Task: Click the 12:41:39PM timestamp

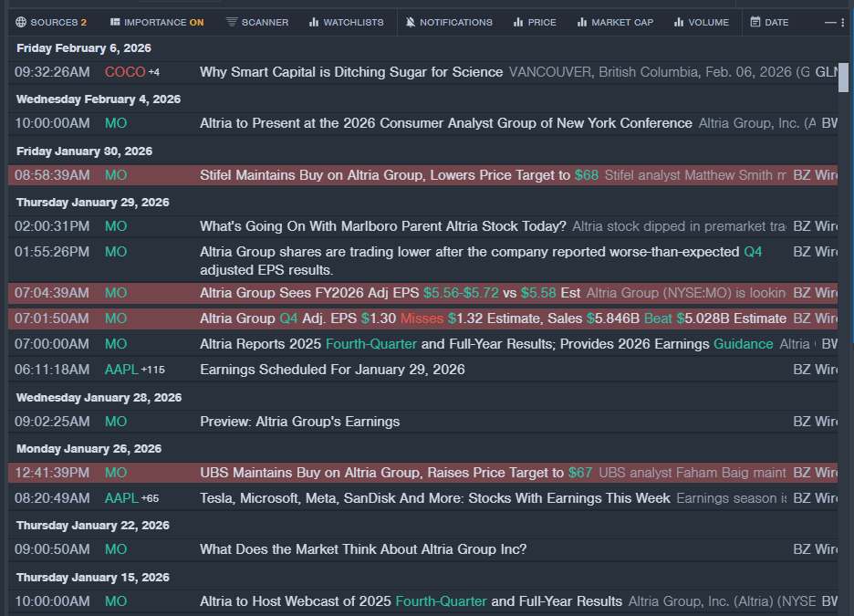Action: coord(52,473)
